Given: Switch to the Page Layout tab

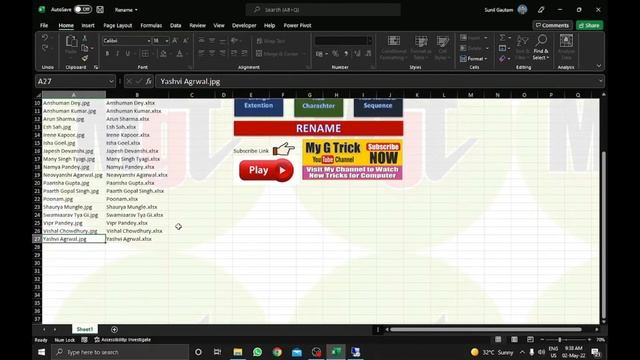Looking at the screenshot, I should (x=118, y=25).
